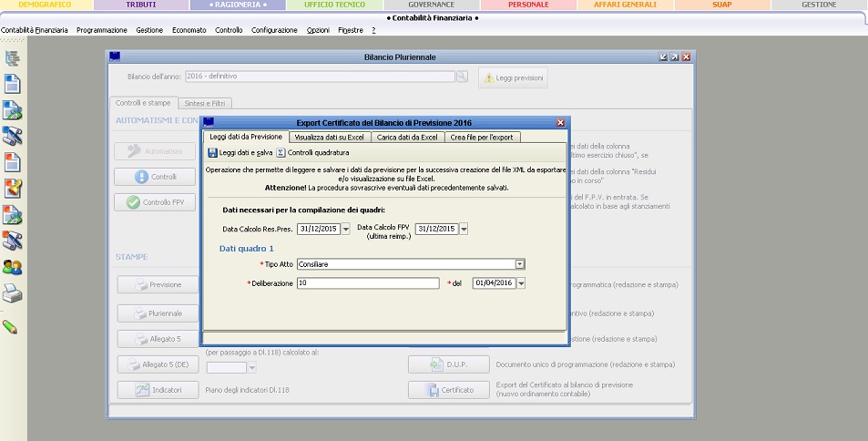This screenshot has height=441, width=868.
Task: Click the Deliberazione input field
Action: [368, 283]
